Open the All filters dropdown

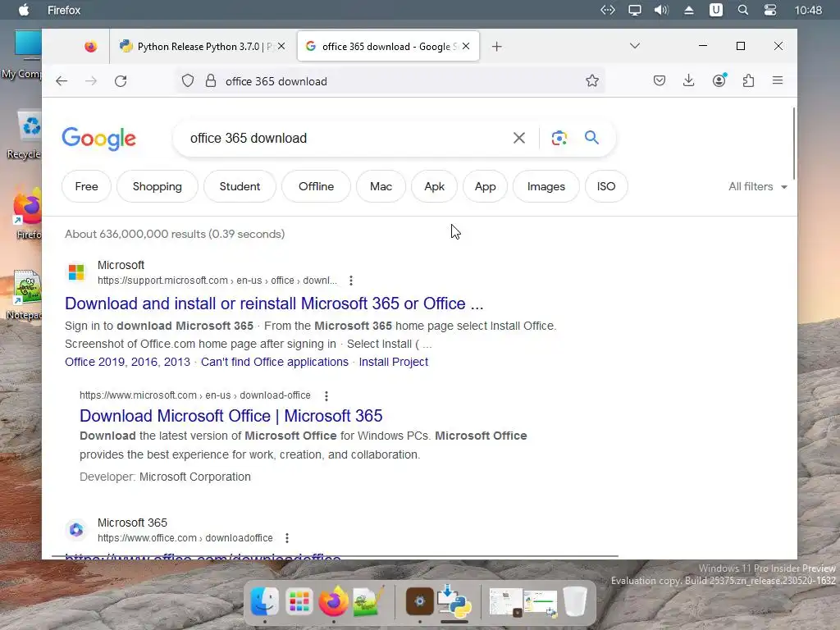pos(757,186)
